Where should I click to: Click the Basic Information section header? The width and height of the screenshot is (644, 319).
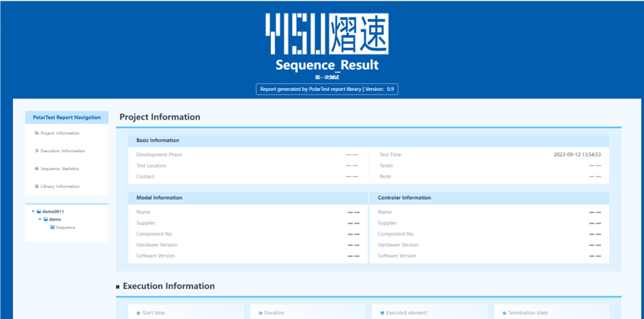pyautogui.click(x=369, y=141)
